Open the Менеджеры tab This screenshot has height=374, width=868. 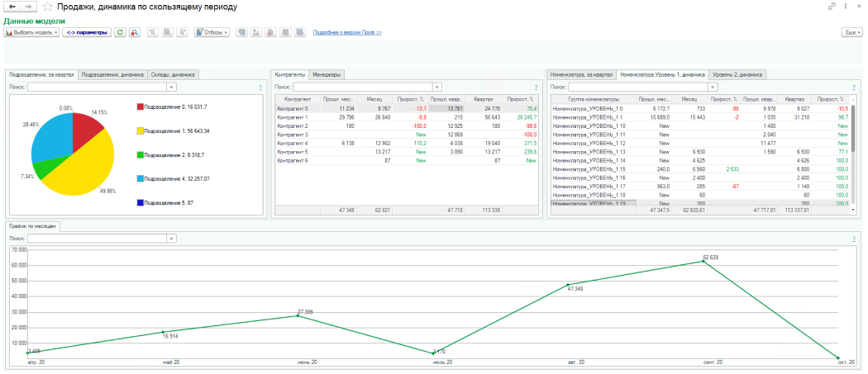click(327, 74)
